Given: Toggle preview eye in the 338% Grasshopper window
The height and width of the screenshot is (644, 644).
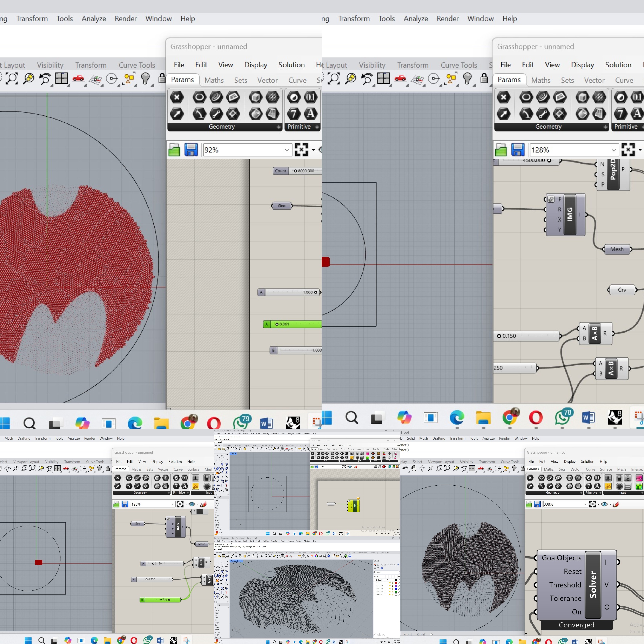Looking at the screenshot, I should click(x=604, y=504).
